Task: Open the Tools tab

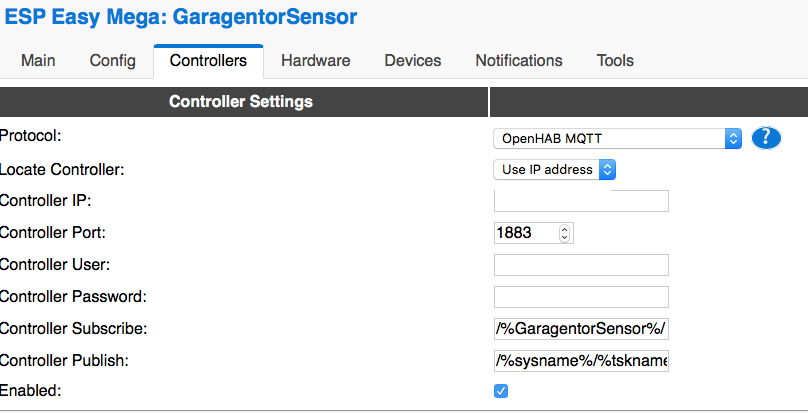Action: click(615, 61)
